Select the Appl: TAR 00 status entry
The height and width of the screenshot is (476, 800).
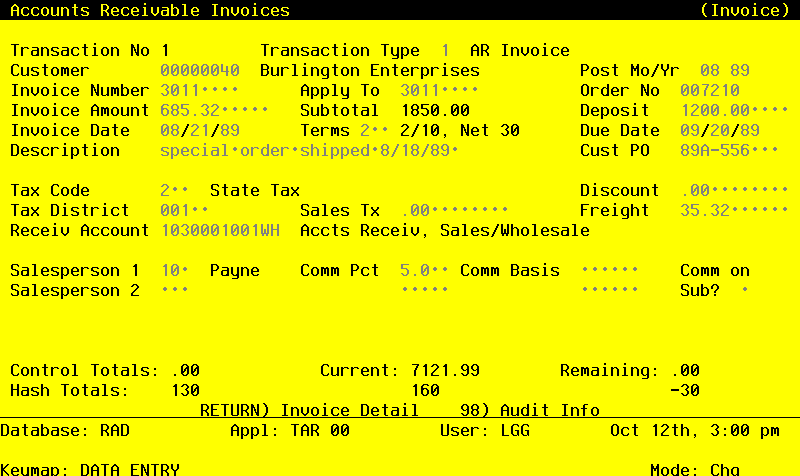[x=290, y=431]
